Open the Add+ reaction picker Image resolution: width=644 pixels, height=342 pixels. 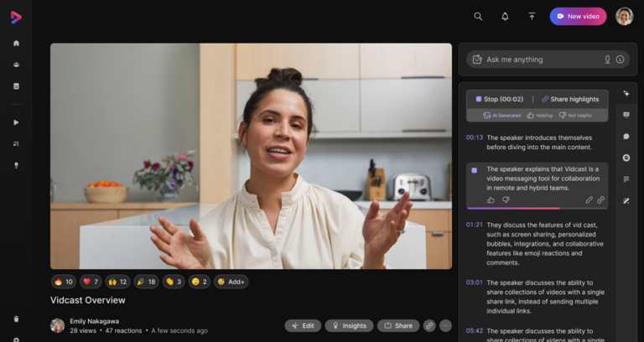tap(231, 282)
